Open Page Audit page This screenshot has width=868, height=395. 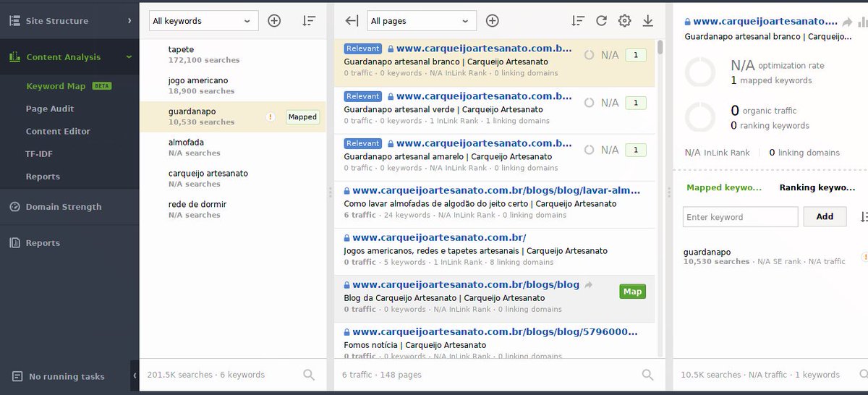coord(50,109)
